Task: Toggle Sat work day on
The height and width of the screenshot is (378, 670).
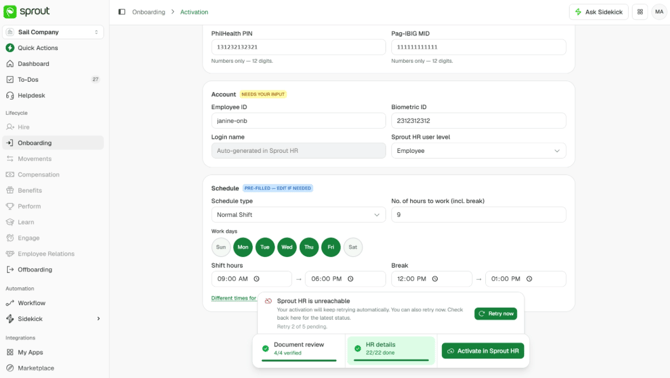Action: pyautogui.click(x=353, y=247)
